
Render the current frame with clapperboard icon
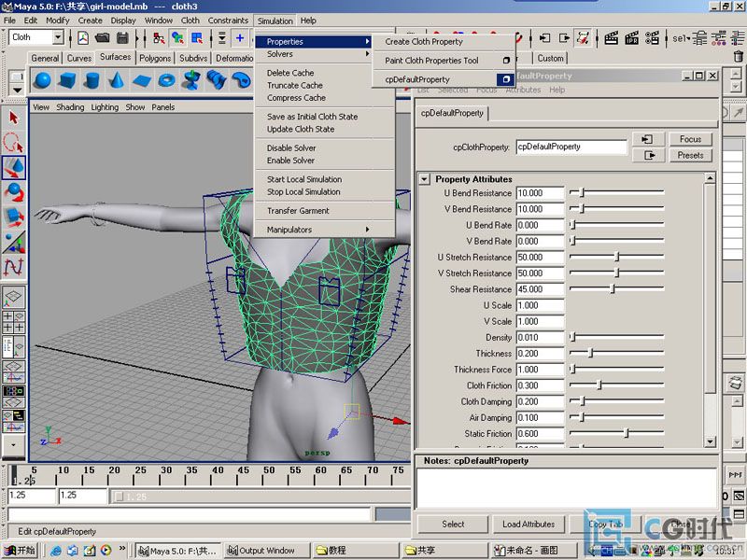tap(612, 37)
